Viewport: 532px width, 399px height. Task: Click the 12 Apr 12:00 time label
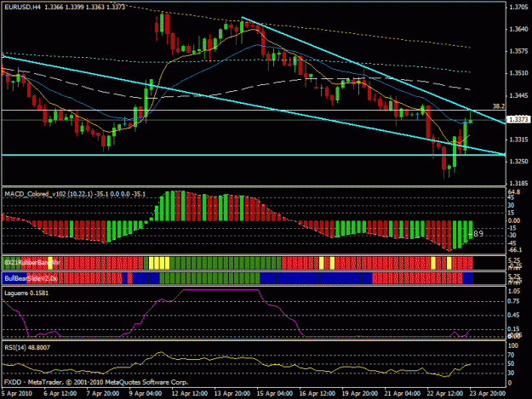pos(189,394)
